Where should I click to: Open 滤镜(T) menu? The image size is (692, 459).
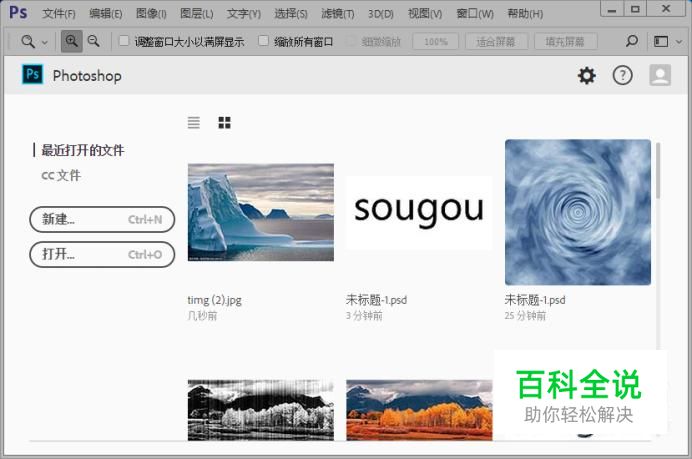(338, 14)
